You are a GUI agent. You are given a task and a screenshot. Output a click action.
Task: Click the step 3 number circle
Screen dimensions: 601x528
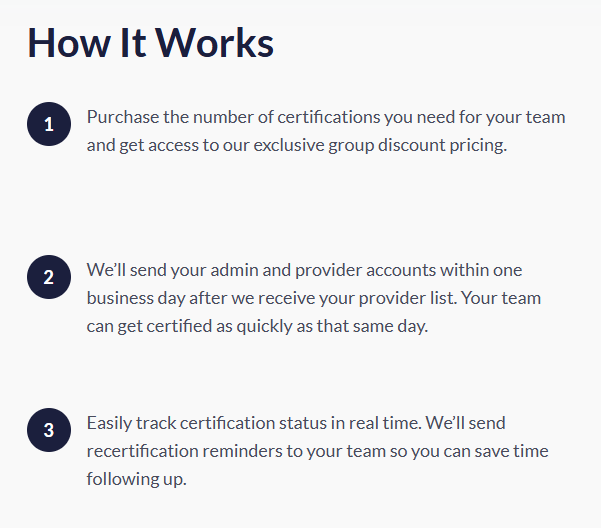(x=49, y=431)
